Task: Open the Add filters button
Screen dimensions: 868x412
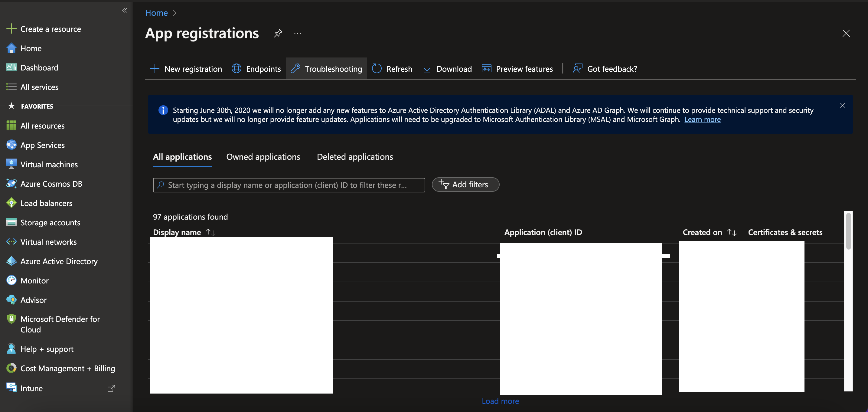Action: 465,185
